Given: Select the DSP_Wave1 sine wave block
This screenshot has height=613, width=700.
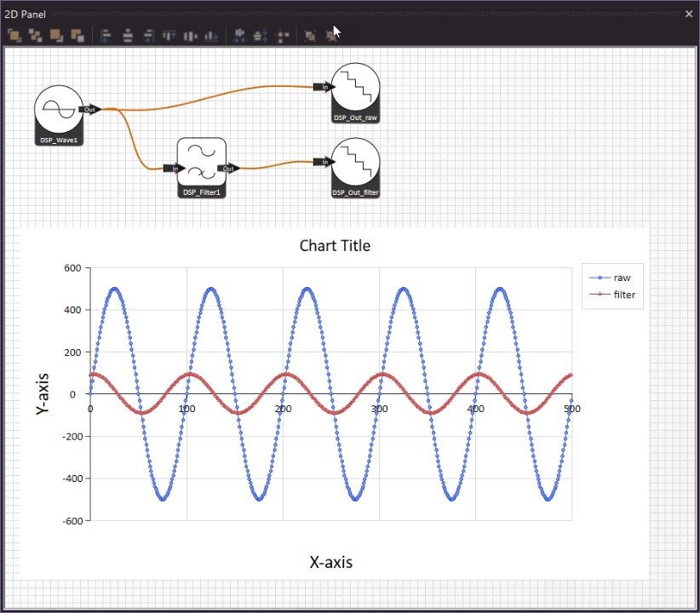Looking at the screenshot, I should click(58, 111).
